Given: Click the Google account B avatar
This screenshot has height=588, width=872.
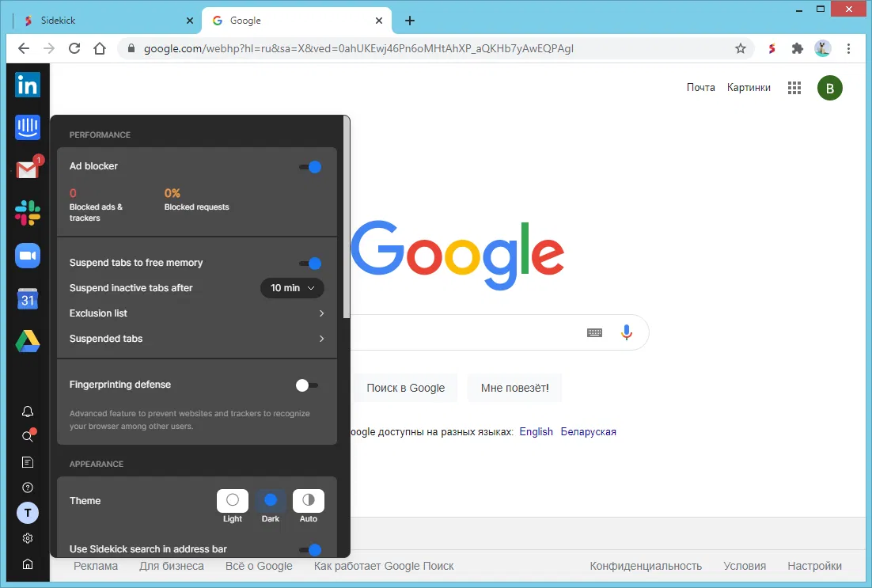Looking at the screenshot, I should (830, 88).
